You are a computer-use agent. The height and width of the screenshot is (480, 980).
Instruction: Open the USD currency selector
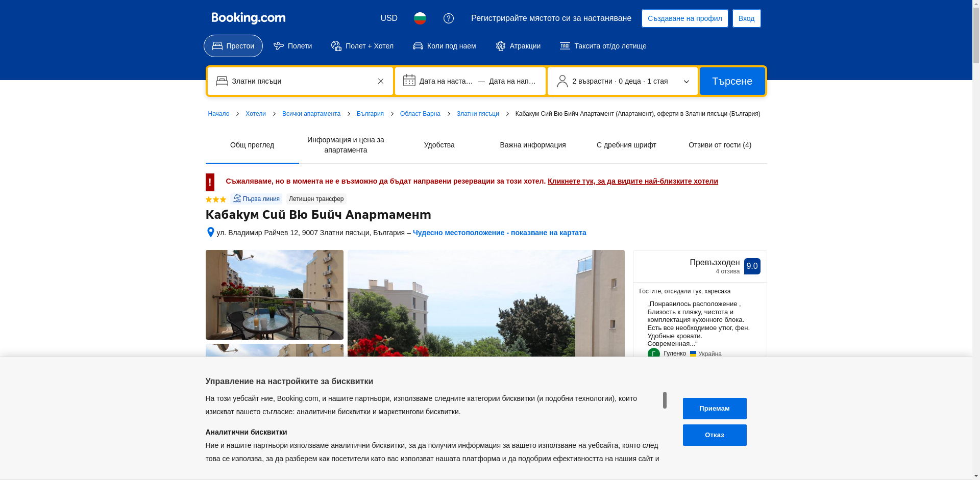(388, 18)
